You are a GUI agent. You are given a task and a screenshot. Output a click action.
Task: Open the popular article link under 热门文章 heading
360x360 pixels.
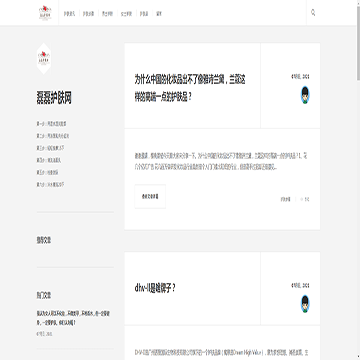click(x=73, y=318)
